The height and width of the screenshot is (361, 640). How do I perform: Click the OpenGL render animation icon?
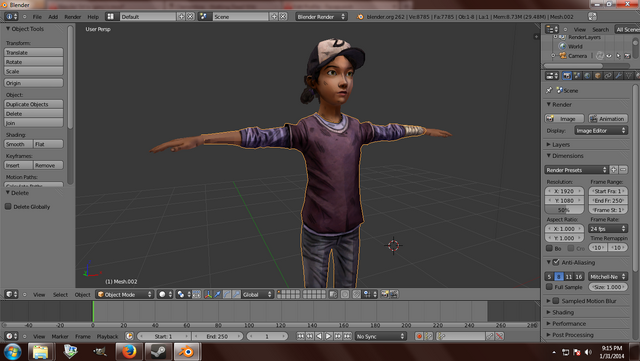click(394, 294)
